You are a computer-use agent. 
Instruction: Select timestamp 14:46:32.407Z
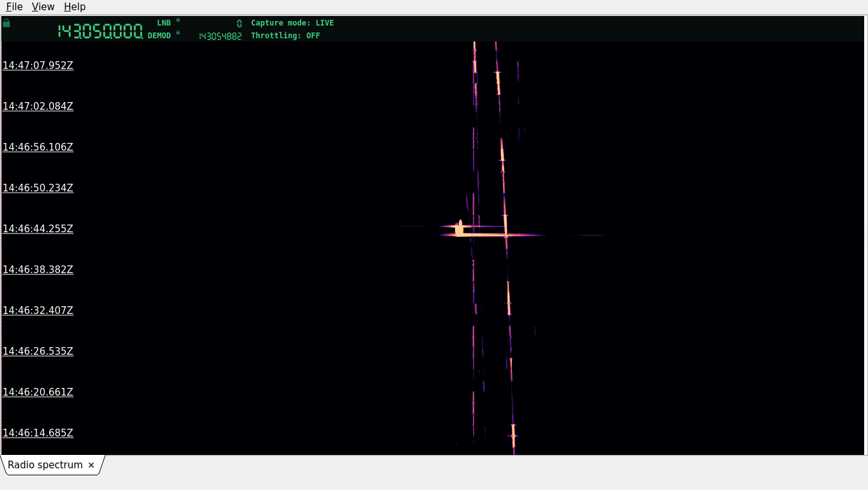[38, 310]
